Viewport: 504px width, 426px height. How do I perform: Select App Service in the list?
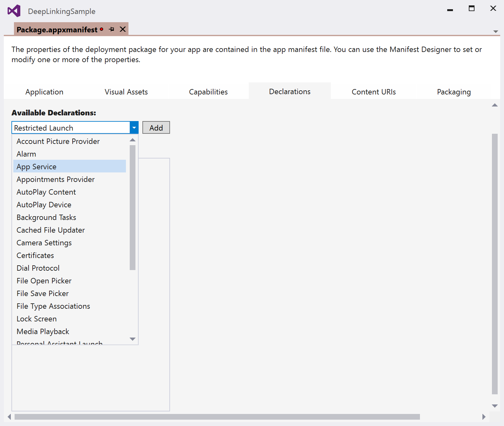[x=70, y=166]
